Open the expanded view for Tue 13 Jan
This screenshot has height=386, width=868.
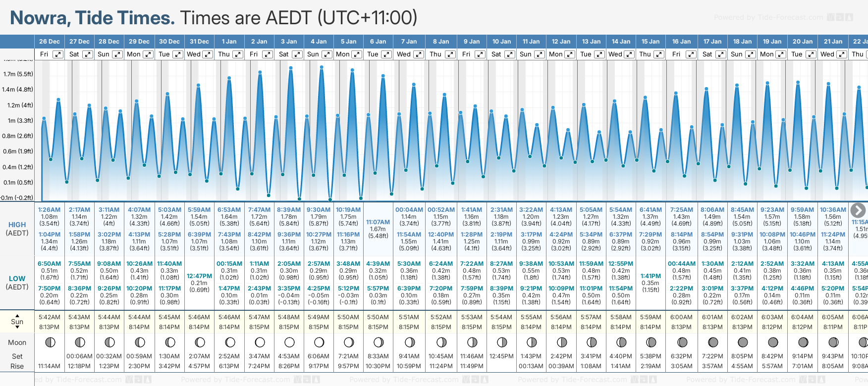[x=599, y=54]
